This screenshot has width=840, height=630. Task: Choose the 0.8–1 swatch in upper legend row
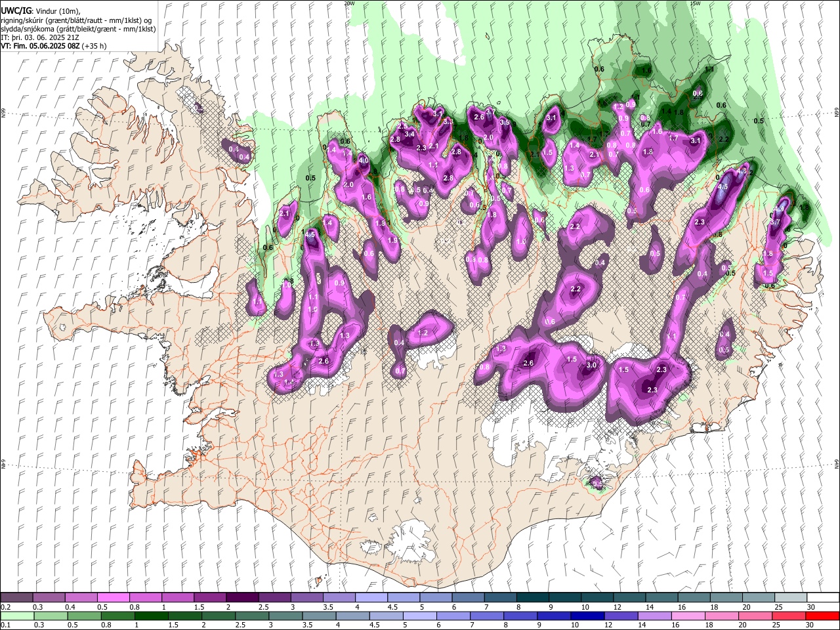(145, 597)
